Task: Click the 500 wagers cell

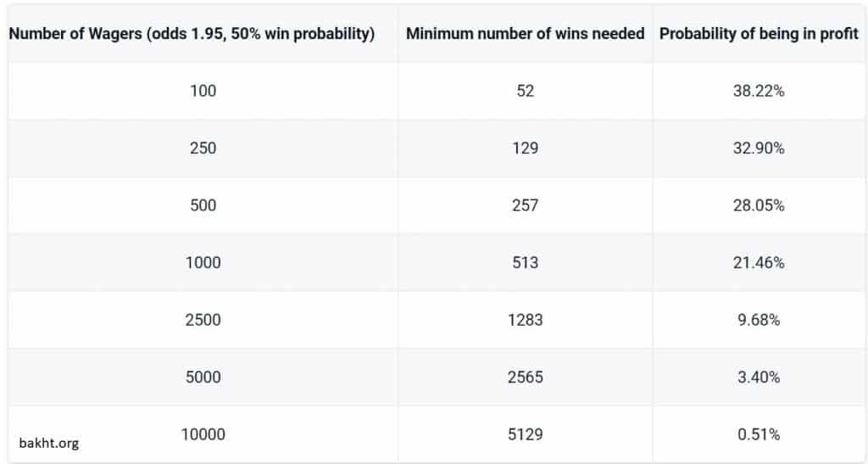Action: point(203,205)
